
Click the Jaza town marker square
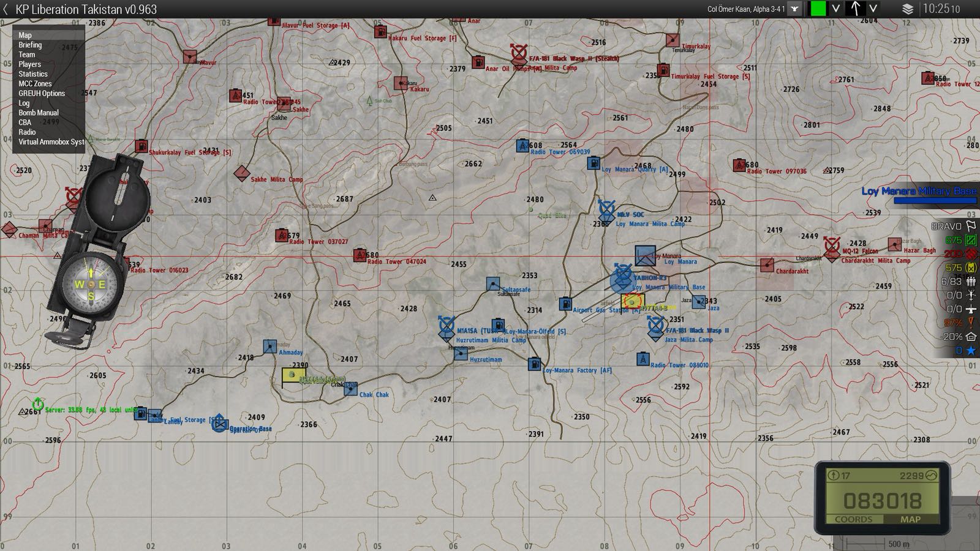699,301
